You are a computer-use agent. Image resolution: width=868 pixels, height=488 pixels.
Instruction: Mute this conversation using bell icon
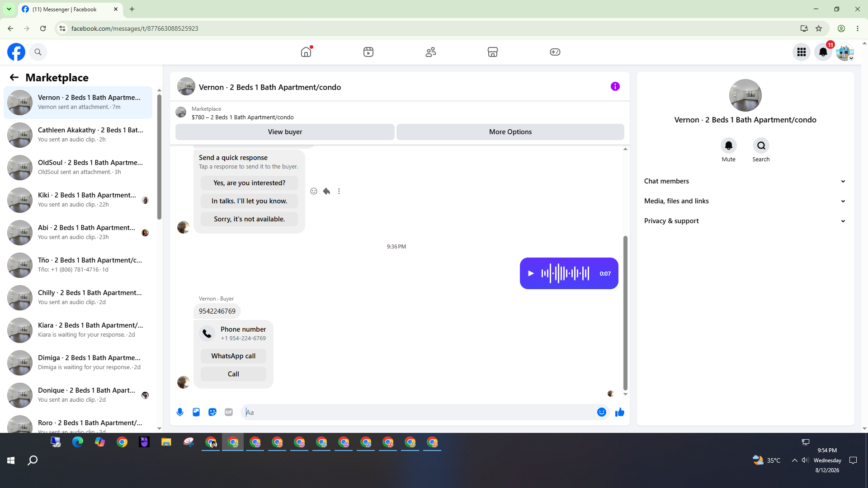[729, 145]
